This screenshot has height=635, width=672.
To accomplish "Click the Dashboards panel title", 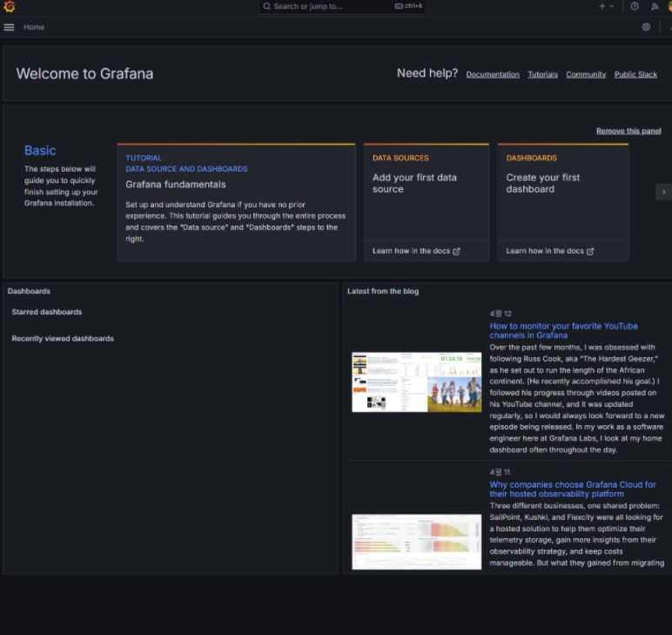I will coord(29,291).
